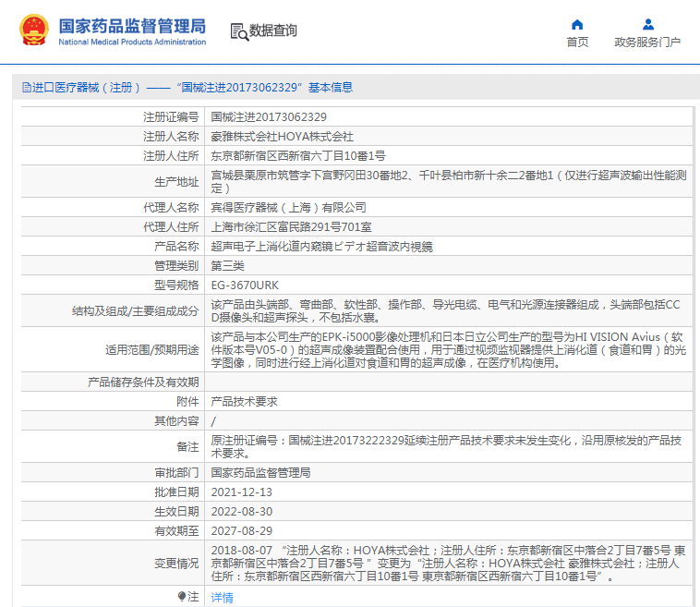The width and height of the screenshot is (700, 607).
Task: Select the 生效日期 label
Action: (176, 512)
